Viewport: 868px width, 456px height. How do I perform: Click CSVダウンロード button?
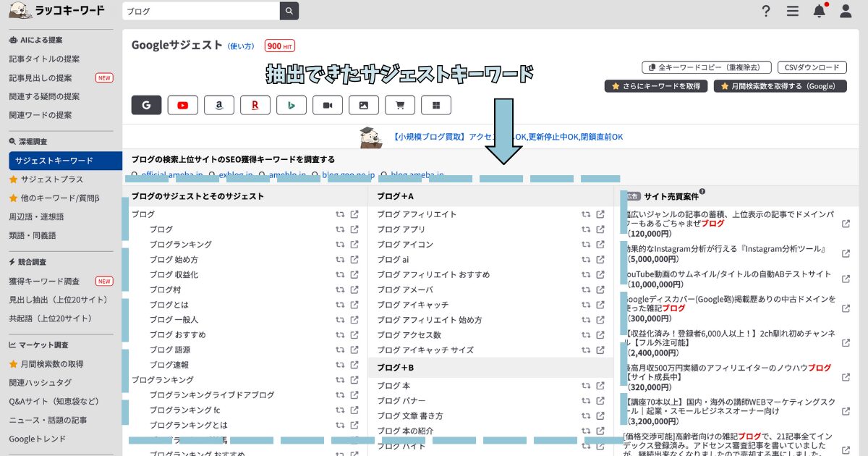(x=812, y=67)
